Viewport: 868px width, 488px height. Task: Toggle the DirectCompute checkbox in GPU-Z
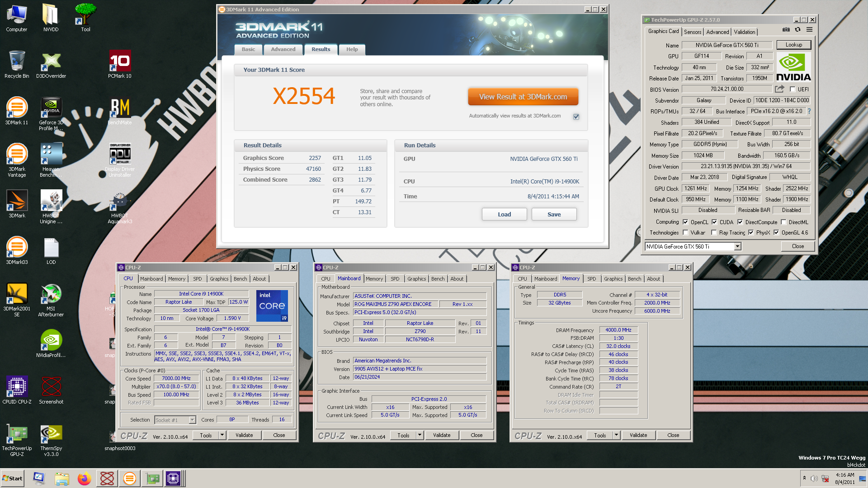740,222
